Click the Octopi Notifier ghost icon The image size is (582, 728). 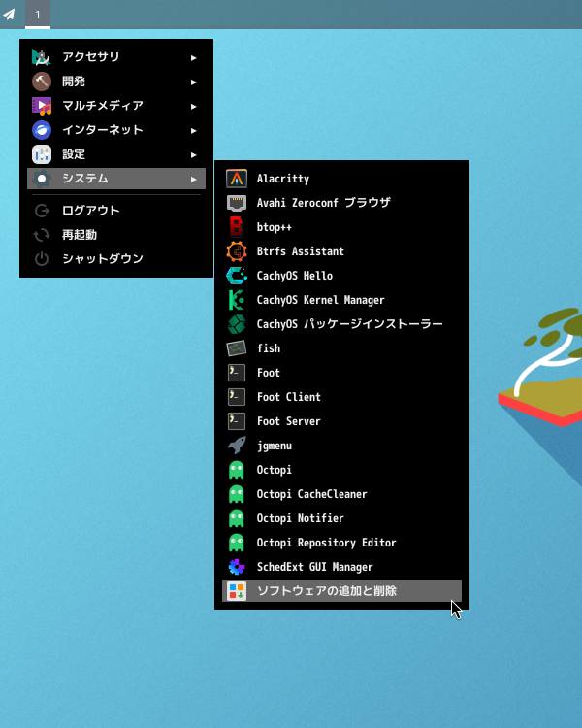237,518
